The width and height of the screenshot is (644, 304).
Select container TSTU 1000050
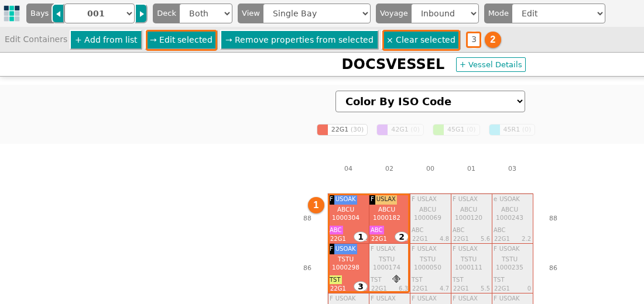(430, 268)
